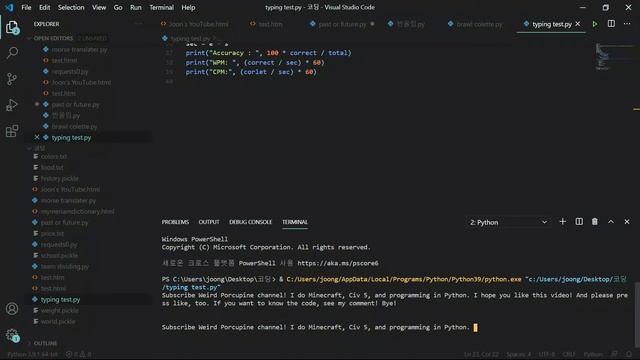Open the Extensions view icon
The width and height of the screenshot is (640, 360).
[12, 131]
